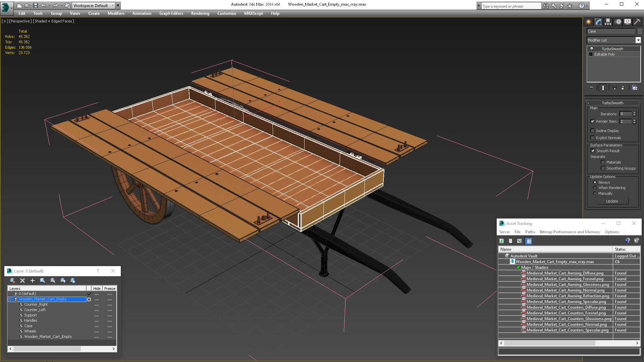Viewport: 644px width, 362px height.
Task: Switch to the Create panel tab
Action: pyautogui.click(x=589, y=22)
